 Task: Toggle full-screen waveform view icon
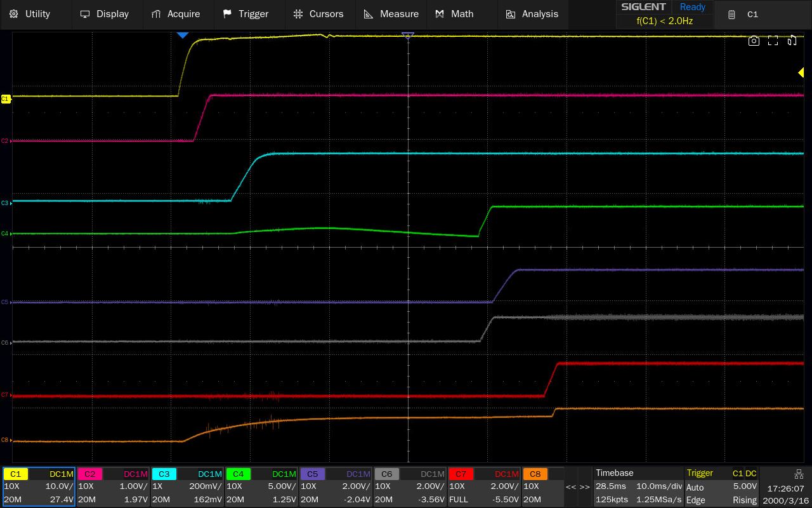tap(773, 41)
